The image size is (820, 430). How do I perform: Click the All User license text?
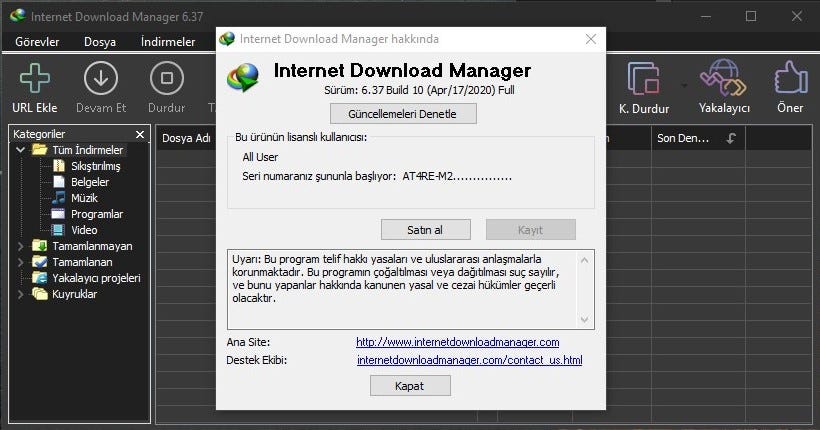[260, 157]
